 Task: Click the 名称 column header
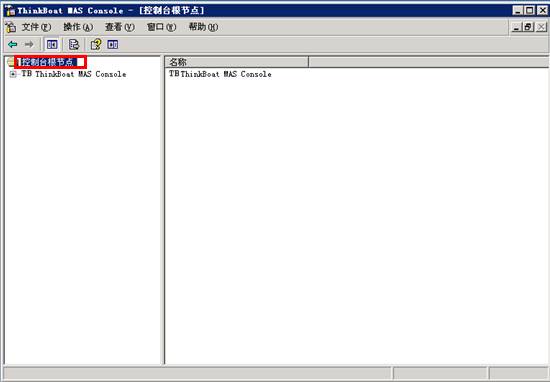coord(237,62)
